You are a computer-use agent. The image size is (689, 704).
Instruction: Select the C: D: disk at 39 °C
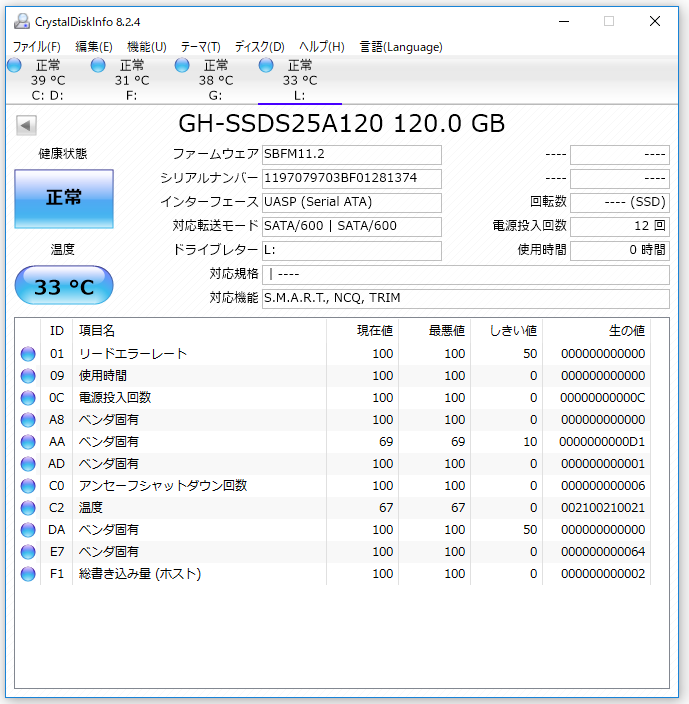(x=48, y=80)
